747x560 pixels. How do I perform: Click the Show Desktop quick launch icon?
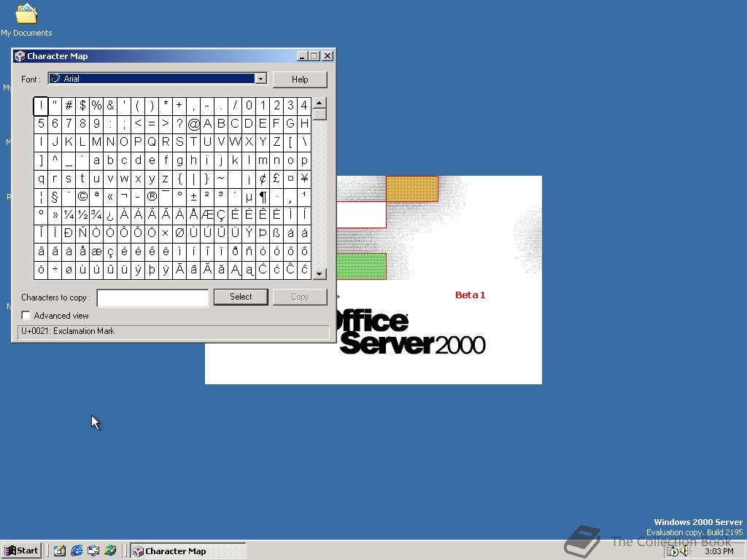click(x=60, y=551)
